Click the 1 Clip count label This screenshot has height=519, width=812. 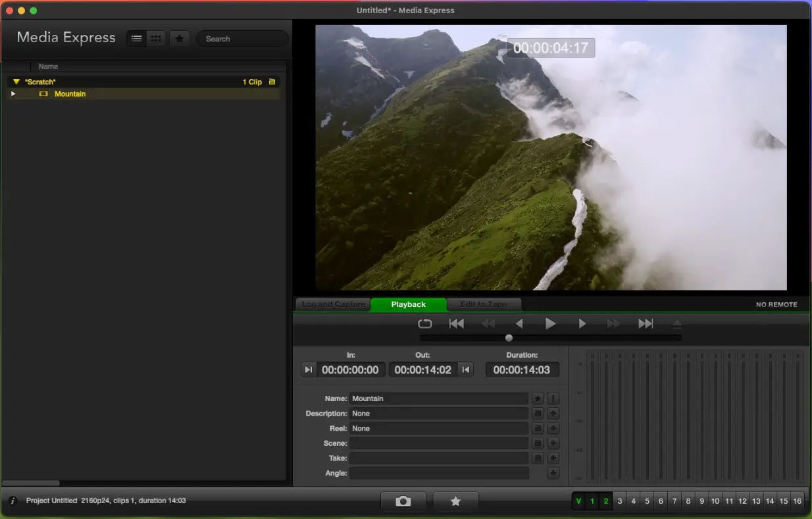(x=252, y=82)
